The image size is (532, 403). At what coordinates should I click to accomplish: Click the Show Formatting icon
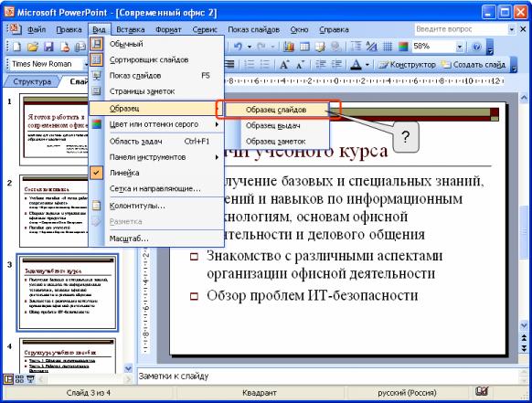371,47
